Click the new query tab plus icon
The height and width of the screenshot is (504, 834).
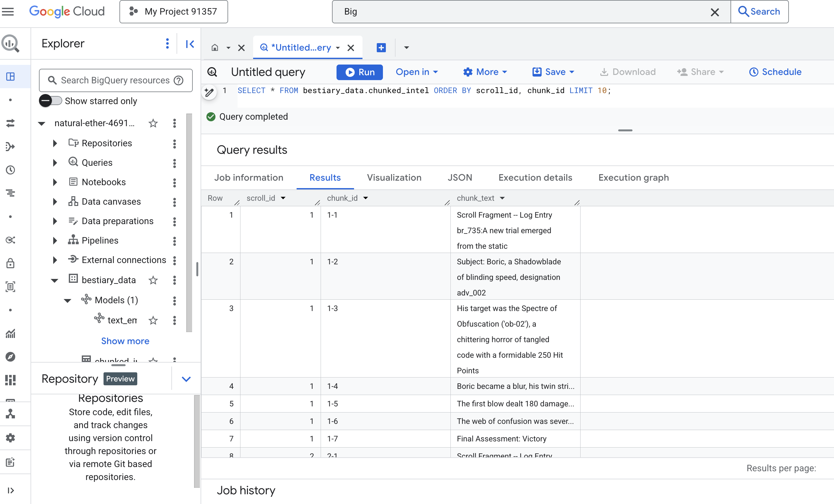click(381, 48)
